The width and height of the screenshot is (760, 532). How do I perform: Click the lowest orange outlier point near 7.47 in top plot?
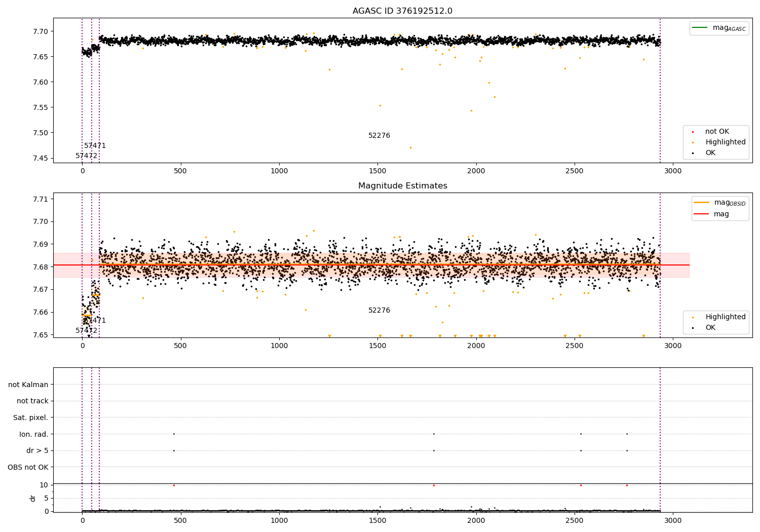coord(410,148)
